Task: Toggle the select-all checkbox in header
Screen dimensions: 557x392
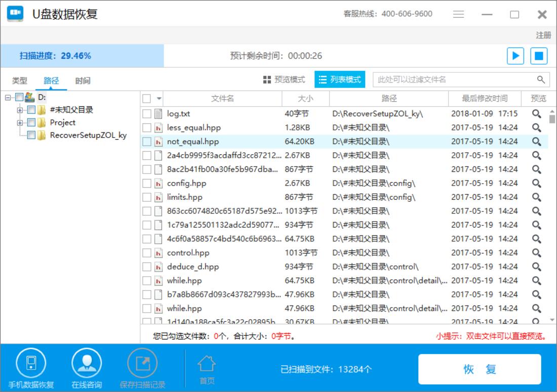Action: [x=147, y=98]
